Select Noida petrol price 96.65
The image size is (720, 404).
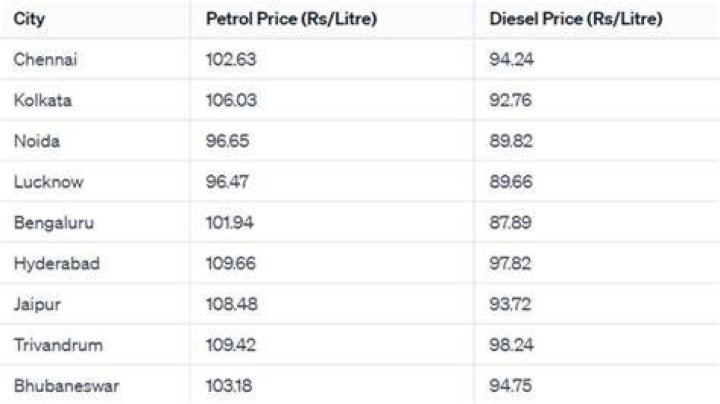227,141
